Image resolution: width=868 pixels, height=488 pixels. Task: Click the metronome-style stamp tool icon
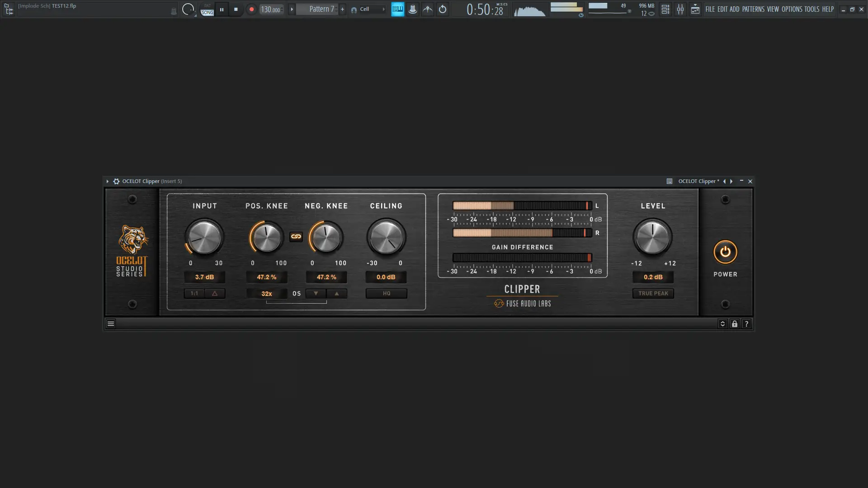pos(412,9)
